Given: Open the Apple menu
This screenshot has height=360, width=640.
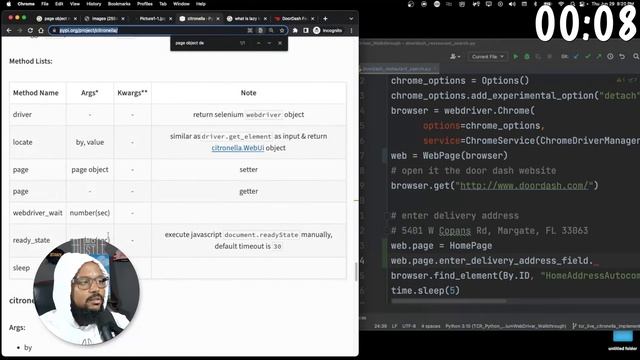Looking at the screenshot, I should click(x=8, y=4).
